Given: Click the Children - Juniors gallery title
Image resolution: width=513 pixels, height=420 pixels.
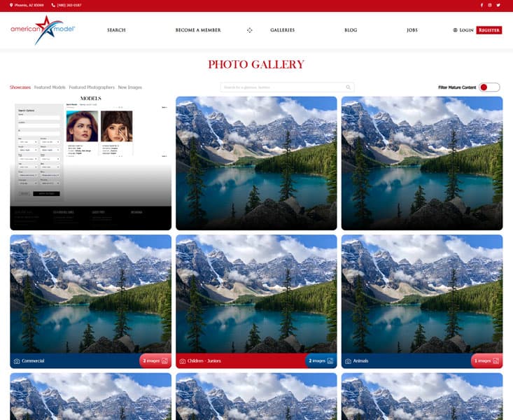Looking at the screenshot, I should 204,360.
